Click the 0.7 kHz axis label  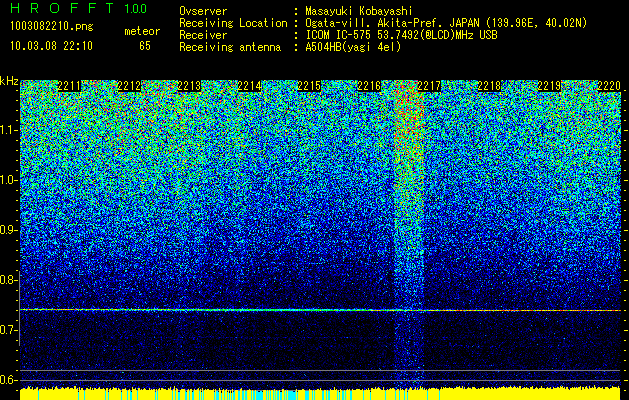8,330
